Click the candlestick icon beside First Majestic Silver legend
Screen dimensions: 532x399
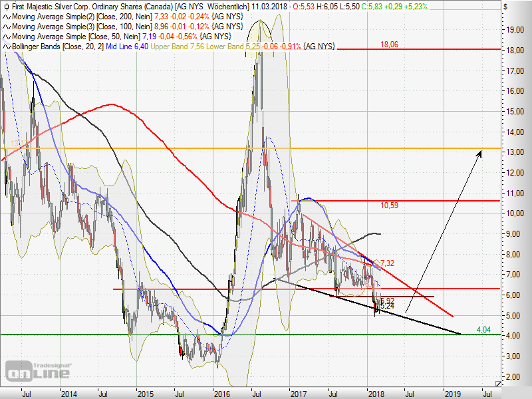[x=6, y=7]
